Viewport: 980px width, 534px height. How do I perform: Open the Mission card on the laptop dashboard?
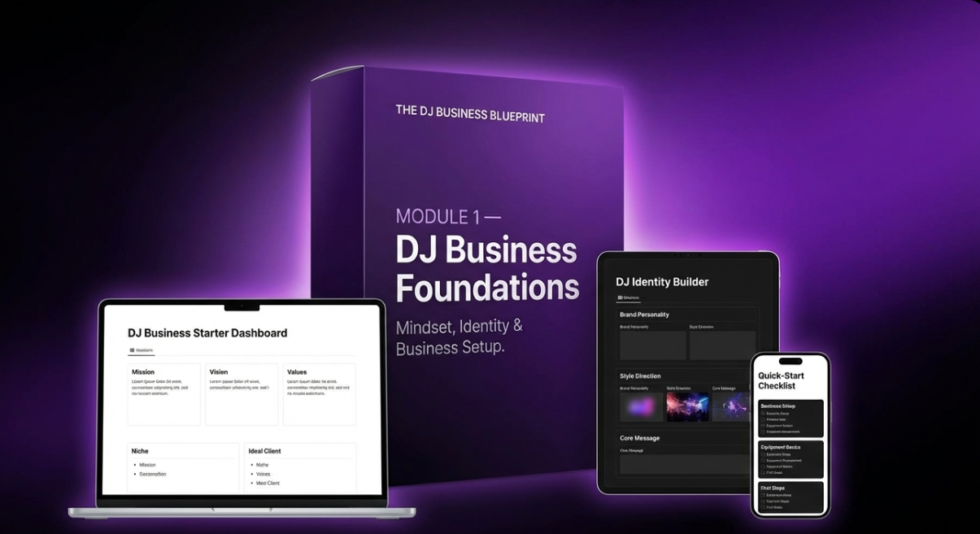point(163,394)
